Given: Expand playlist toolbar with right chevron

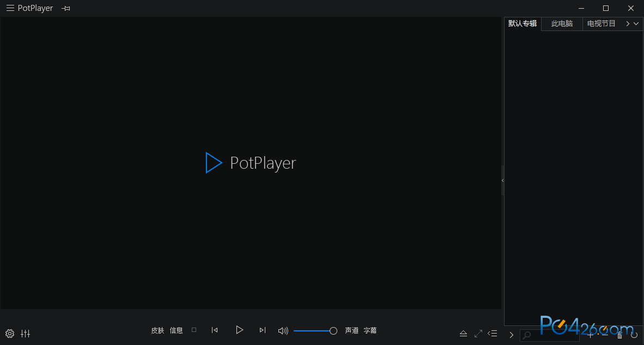Looking at the screenshot, I should tap(512, 335).
